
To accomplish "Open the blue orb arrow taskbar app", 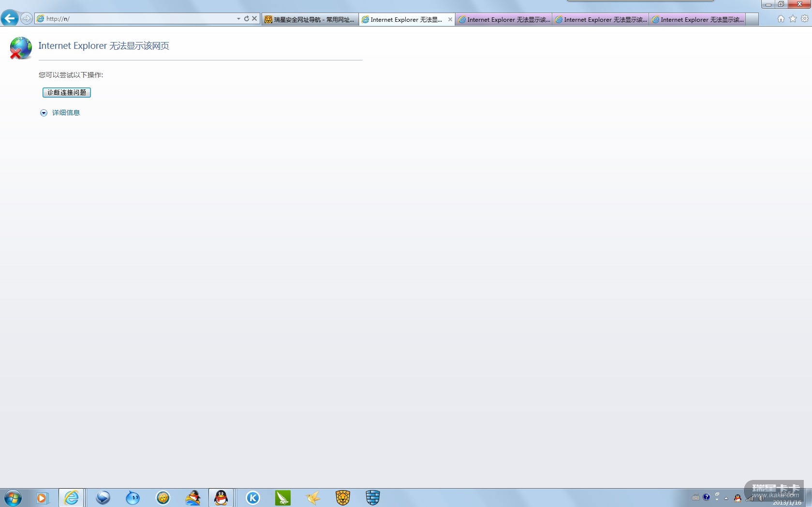I will pos(103,498).
